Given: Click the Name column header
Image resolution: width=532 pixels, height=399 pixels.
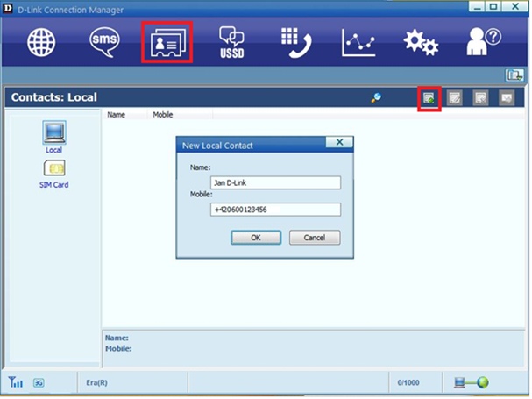Looking at the screenshot, I should (116, 115).
